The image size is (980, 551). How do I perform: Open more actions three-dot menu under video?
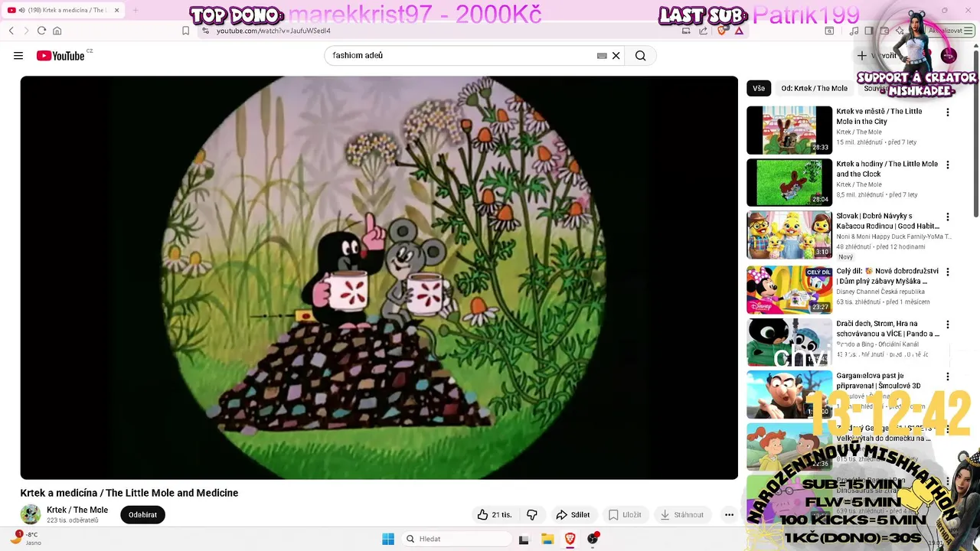[729, 515]
